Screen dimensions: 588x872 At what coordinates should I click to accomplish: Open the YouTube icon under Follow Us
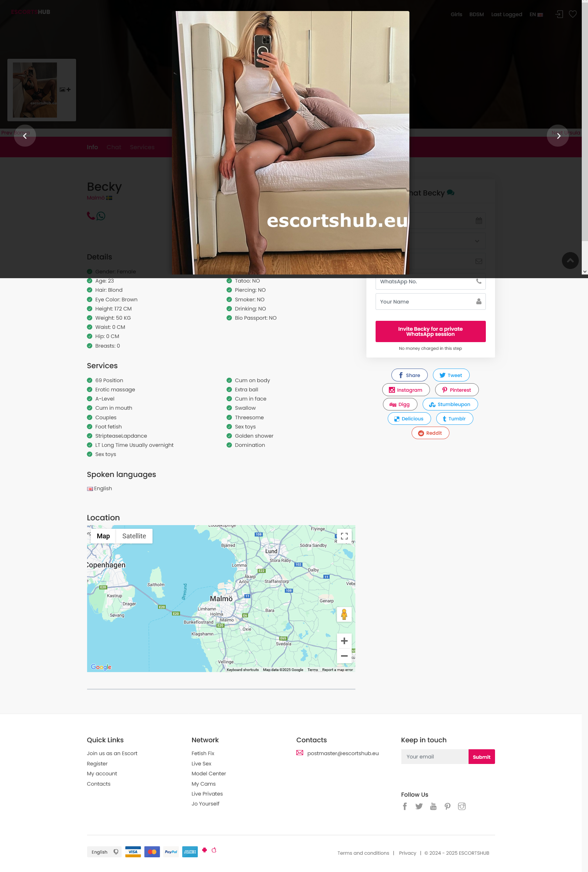point(433,806)
